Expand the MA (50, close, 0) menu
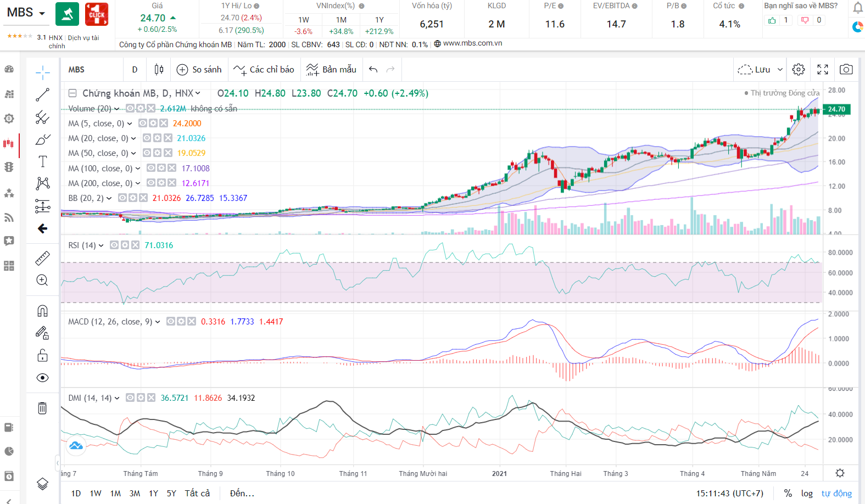 pos(133,153)
